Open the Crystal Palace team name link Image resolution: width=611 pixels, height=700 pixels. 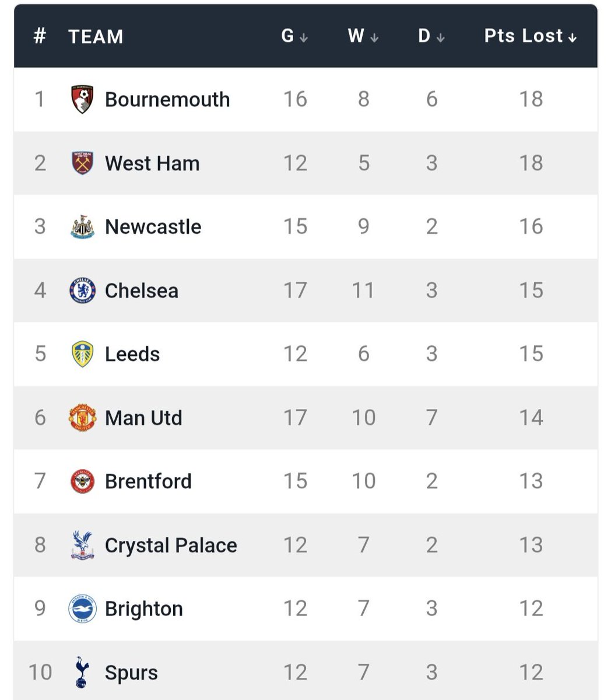pos(171,545)
